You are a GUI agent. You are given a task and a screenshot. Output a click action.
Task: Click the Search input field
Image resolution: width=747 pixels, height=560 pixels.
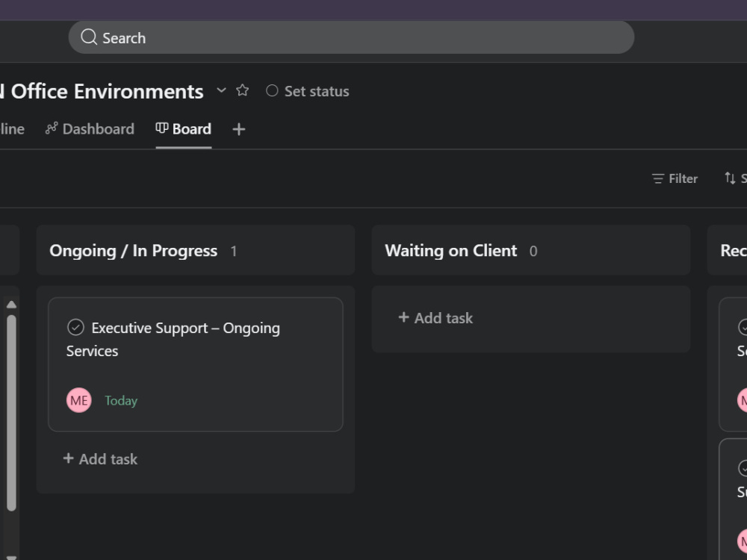pos(351,37)
